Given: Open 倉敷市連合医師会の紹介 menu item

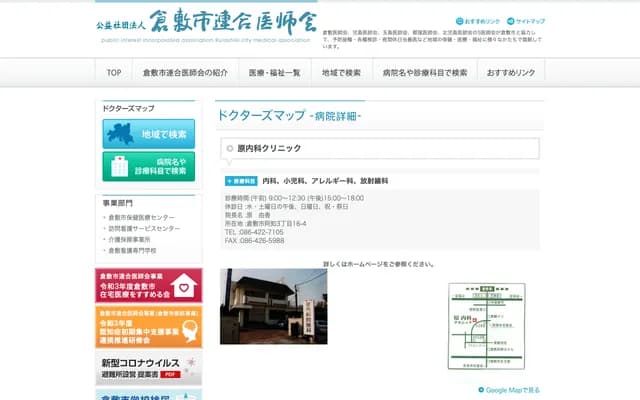Looking at the screenshot, I should pyautogui.click(x=185, y=73).
